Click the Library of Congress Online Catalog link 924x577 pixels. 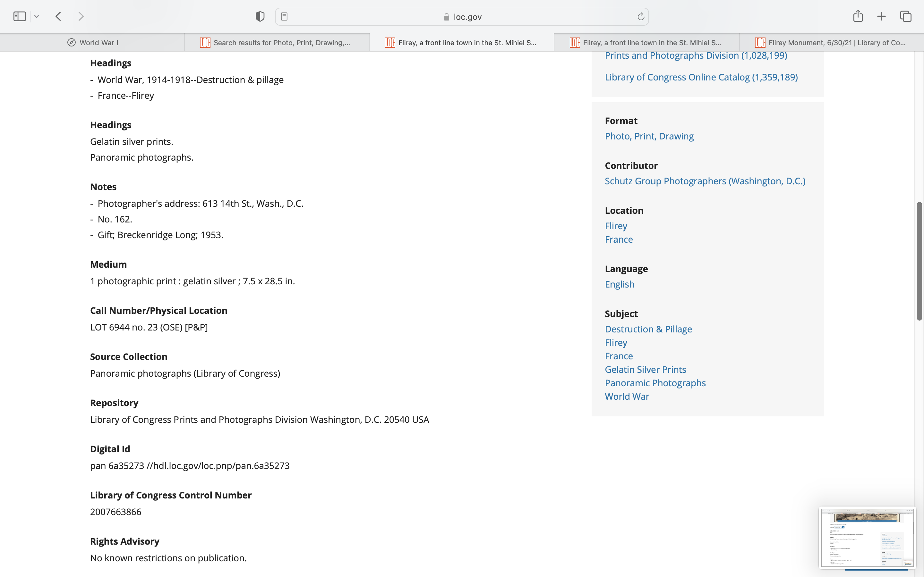pos(701,77)
